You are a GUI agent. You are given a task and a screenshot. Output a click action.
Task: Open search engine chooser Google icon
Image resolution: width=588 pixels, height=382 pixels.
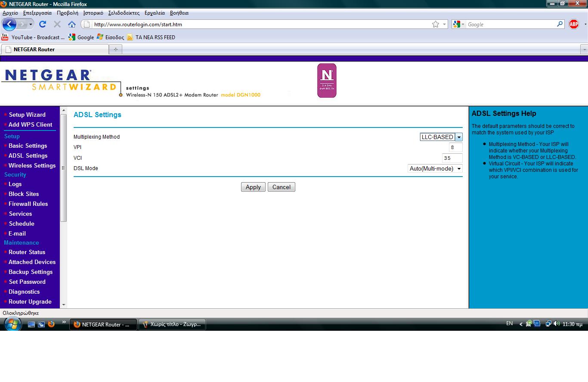tap(458, 25)
